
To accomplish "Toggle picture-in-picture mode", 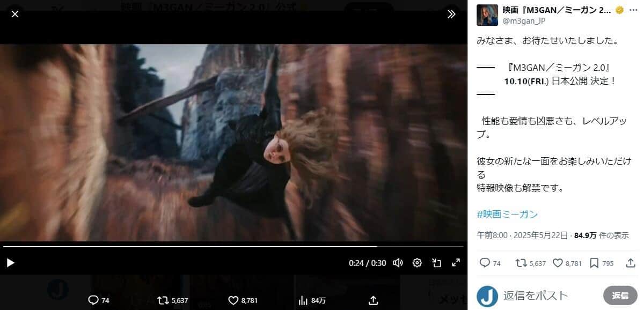I will click(437, 263).
